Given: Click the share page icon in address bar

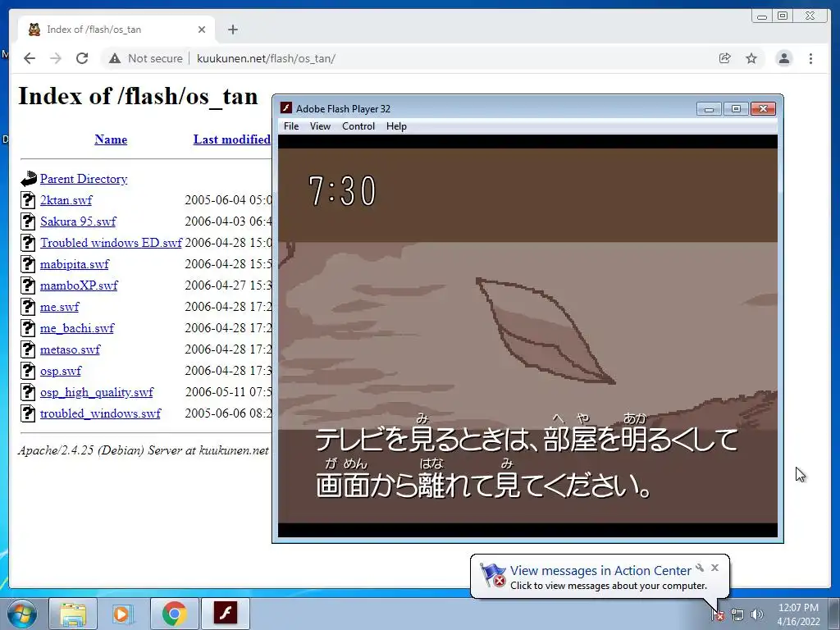Looking at the screenshot, I should pos(725,58).
